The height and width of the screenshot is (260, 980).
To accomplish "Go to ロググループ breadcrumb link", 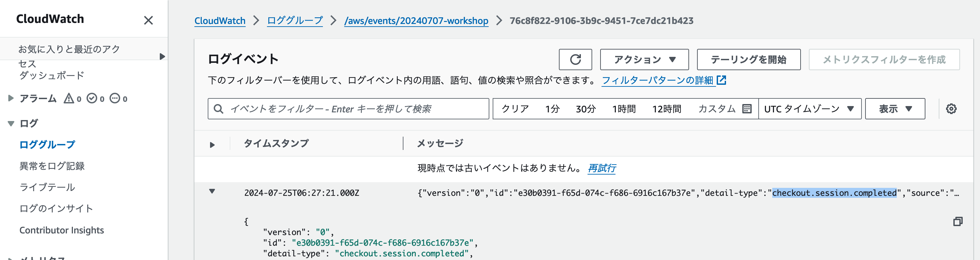I will 295,21.
